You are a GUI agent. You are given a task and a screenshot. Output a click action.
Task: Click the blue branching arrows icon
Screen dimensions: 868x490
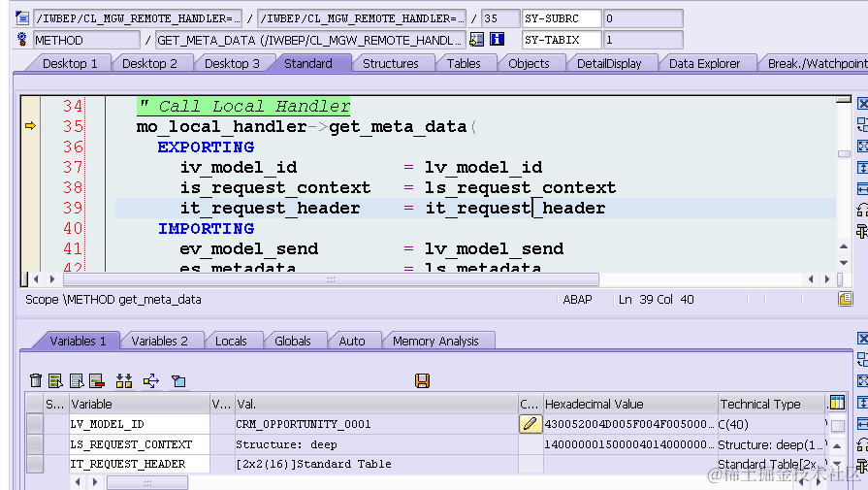(x=150, y=380)
